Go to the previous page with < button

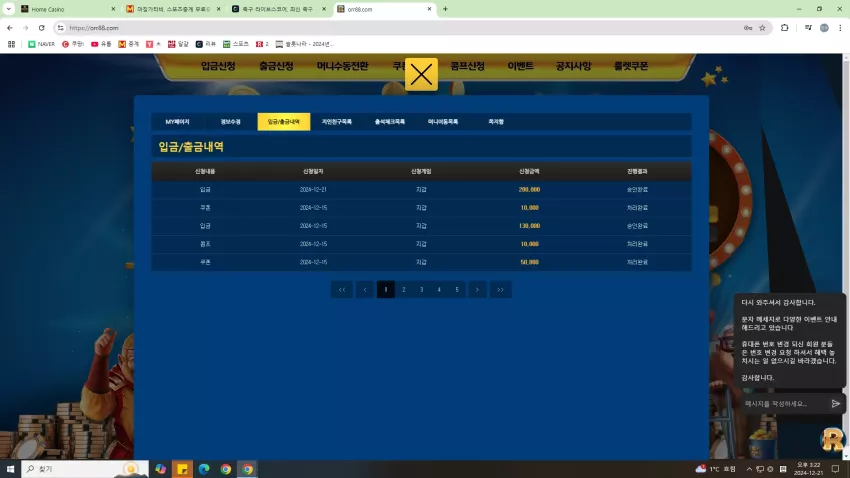click(365, 289)
